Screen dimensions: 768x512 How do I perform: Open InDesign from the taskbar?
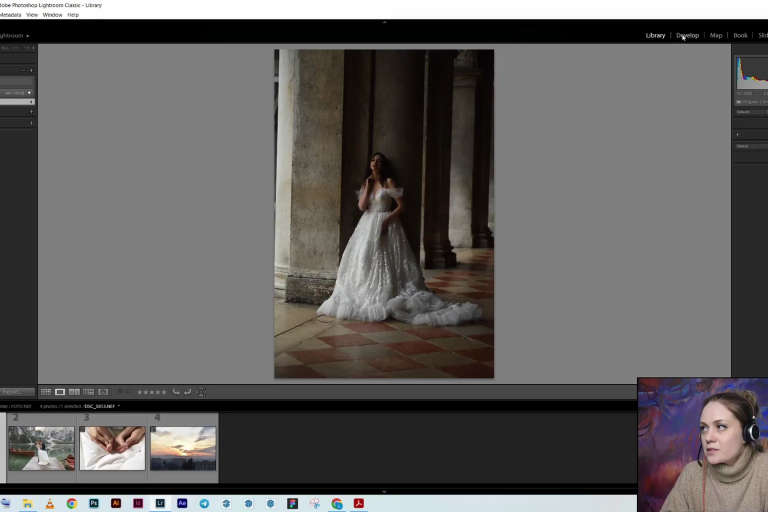(x=138, y=504)
